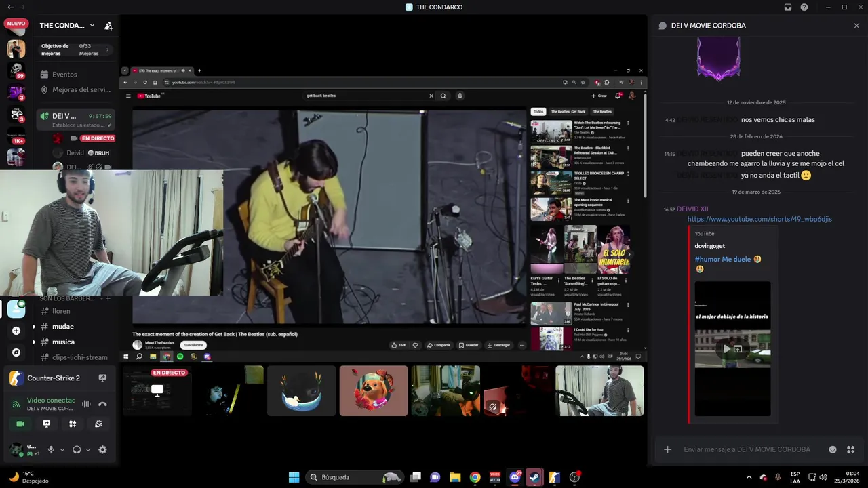Viewport: 868px width, 488px height.
Task: Select The Beatles: Get Back filter chip
Action: pos(568,111)
